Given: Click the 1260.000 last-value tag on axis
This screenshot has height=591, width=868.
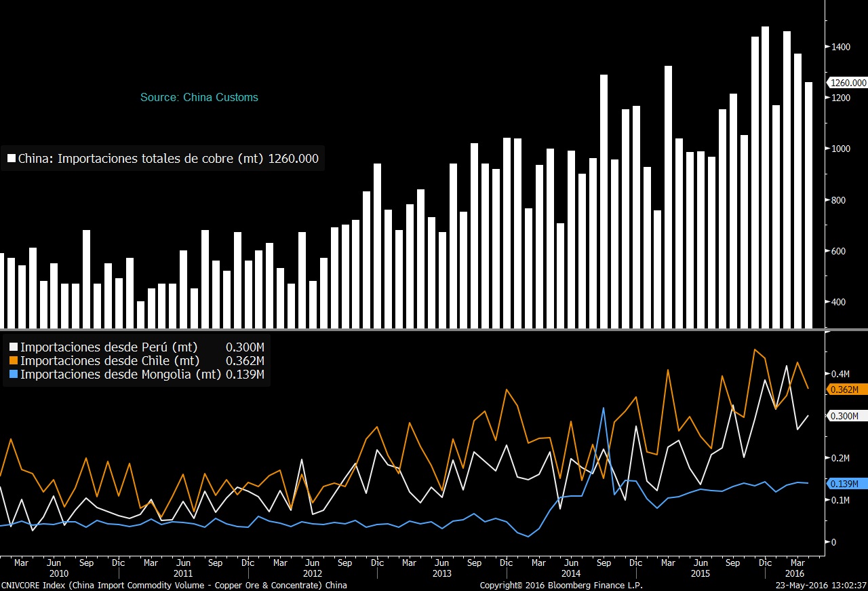Looking at the screenshot, I should tap(848, 83).
